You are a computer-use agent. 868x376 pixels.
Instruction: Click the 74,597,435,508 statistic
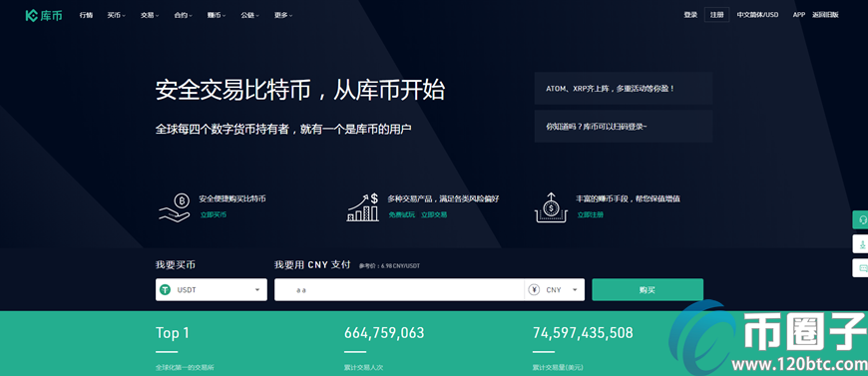[x=583, y=333]
